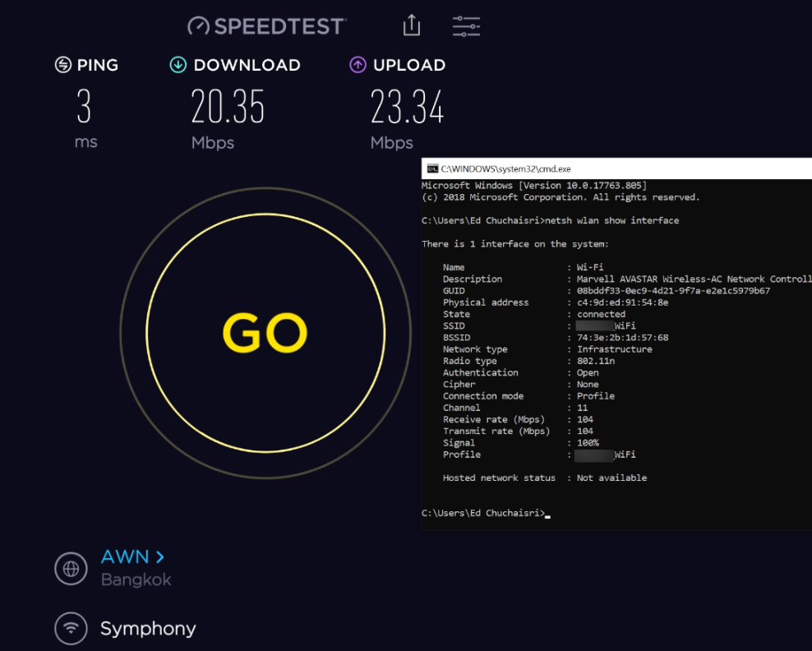
Task: Click the cmd.exe title bar icon
Action: 432,169
